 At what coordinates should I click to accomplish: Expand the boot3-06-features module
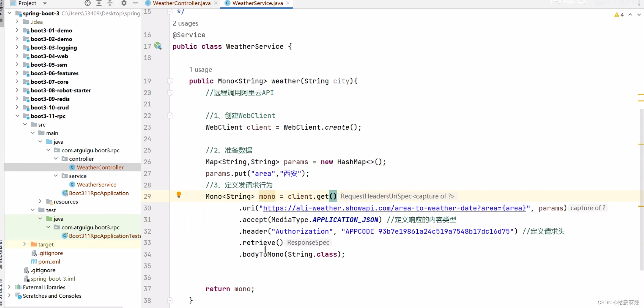[x=17, y=73]
